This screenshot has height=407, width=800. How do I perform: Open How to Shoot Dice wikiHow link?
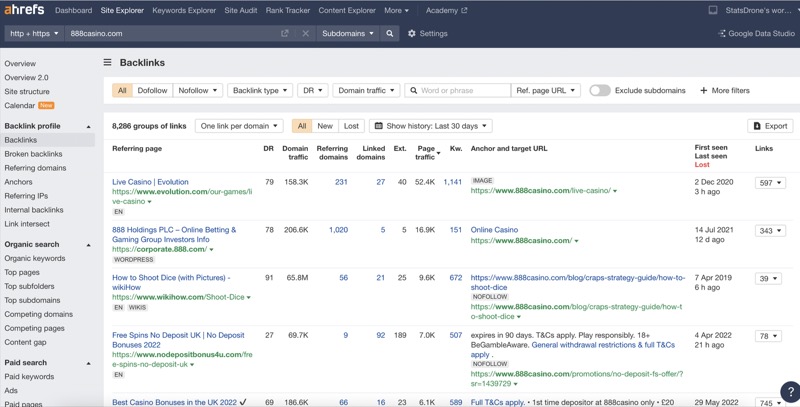point(171,283)
